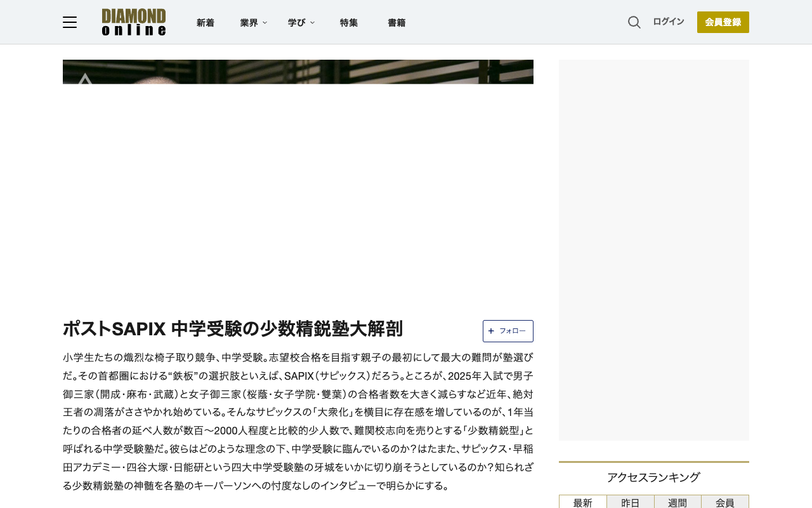812x508 pixels.
Task: Click the フォロー button
Action: coord(508,331)
